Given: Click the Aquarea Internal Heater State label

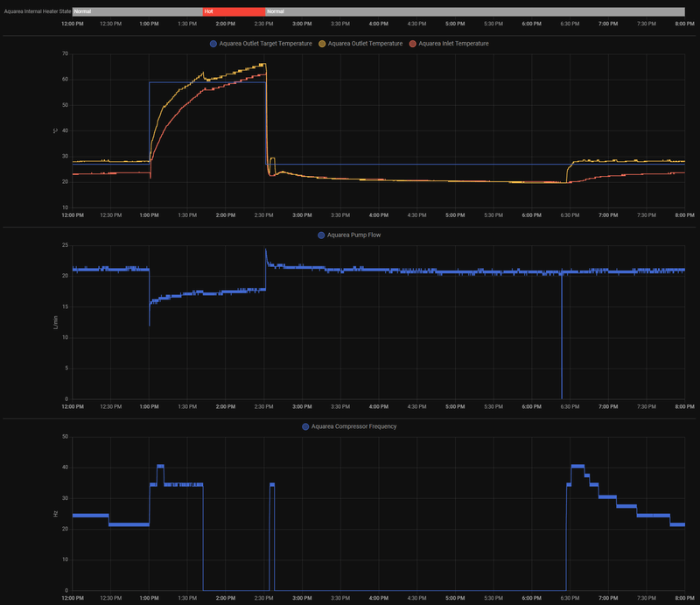Looking at the screenshot, I should tap(38, 11).
